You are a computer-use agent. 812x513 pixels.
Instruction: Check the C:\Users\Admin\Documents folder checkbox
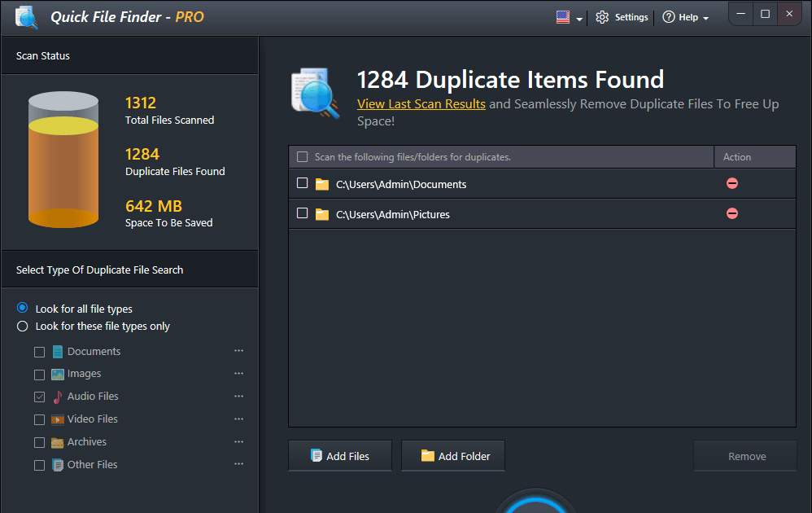(302, 183)
